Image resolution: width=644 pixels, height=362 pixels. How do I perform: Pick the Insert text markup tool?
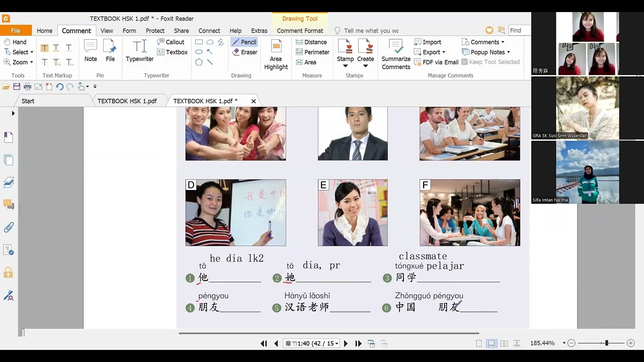click(x=69, y=62)
